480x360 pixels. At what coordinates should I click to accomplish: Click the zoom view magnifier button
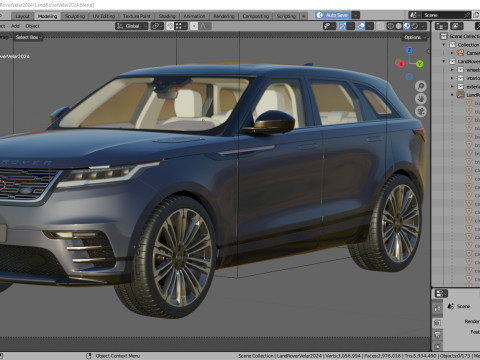[421, 86]
